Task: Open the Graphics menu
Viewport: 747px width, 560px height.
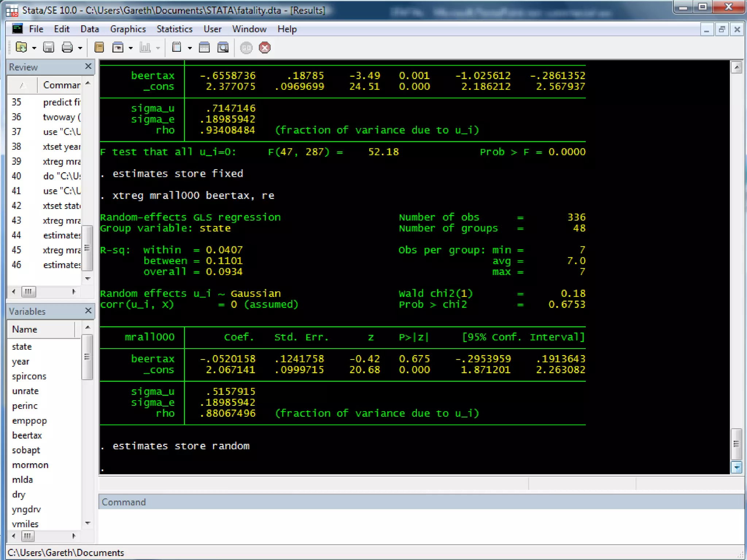Action: [x=128, y=29]
